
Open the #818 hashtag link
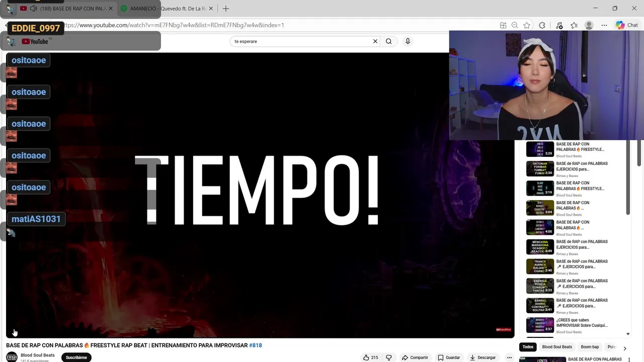256,345
